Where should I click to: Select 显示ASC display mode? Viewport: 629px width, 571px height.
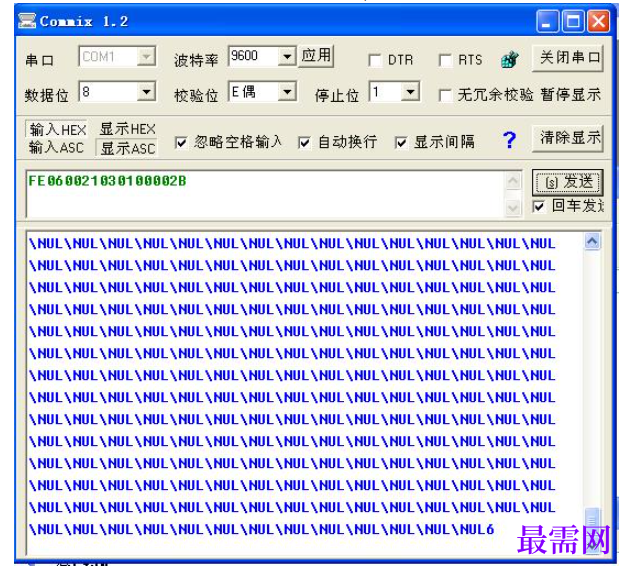tap(127, 148)
